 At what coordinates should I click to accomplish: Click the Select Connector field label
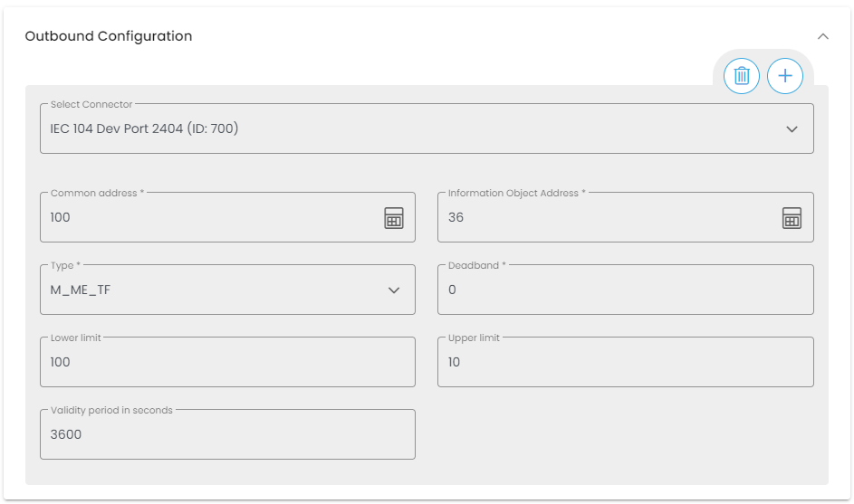[91, 105]
